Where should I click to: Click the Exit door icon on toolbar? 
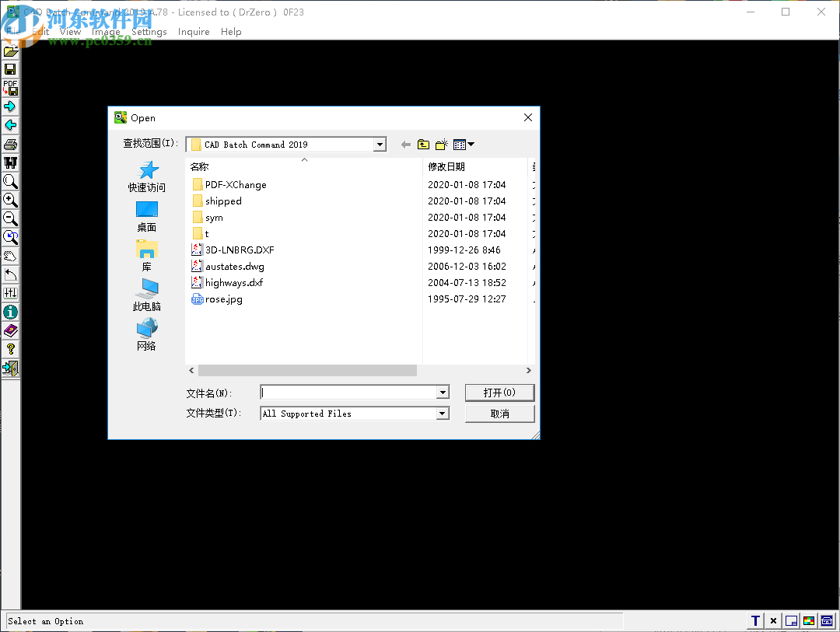tap(10, 368)
